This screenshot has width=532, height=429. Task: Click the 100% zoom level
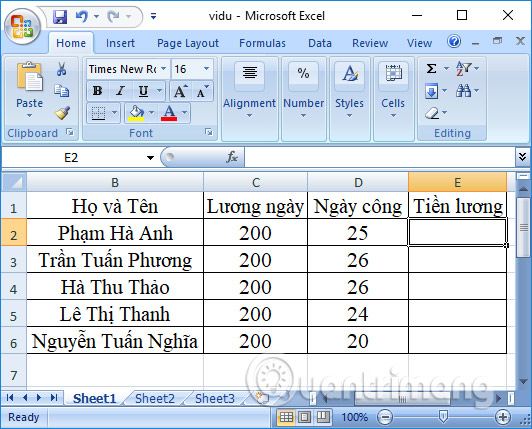pyautogui.click(x=354, y=417)
